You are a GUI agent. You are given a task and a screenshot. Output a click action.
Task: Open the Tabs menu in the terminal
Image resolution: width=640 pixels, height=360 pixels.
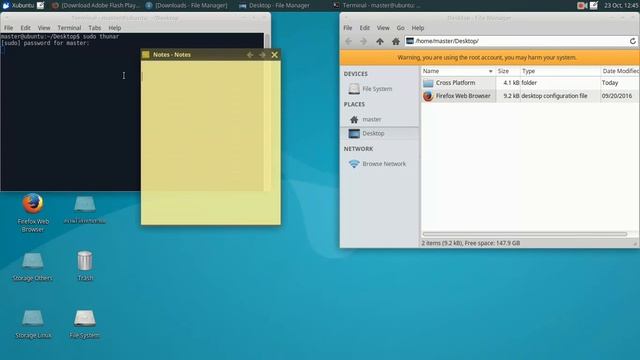pyautogui.click(x=94, y=28)
